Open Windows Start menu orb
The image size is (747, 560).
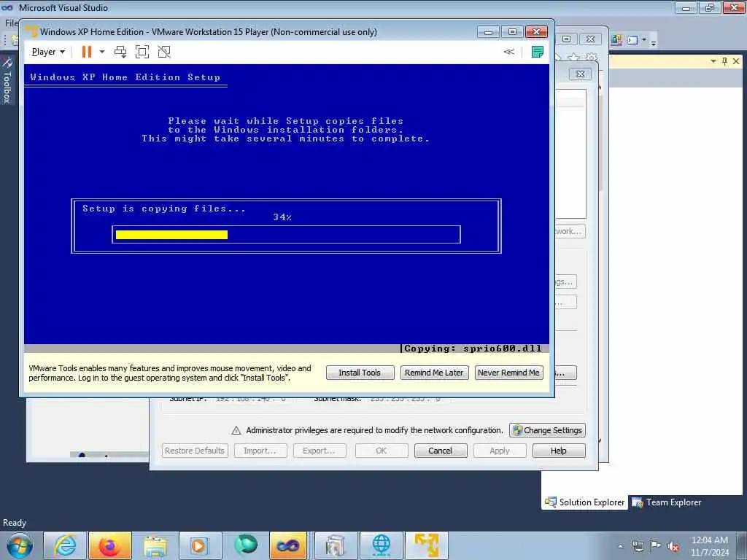(x=20, y=545)
